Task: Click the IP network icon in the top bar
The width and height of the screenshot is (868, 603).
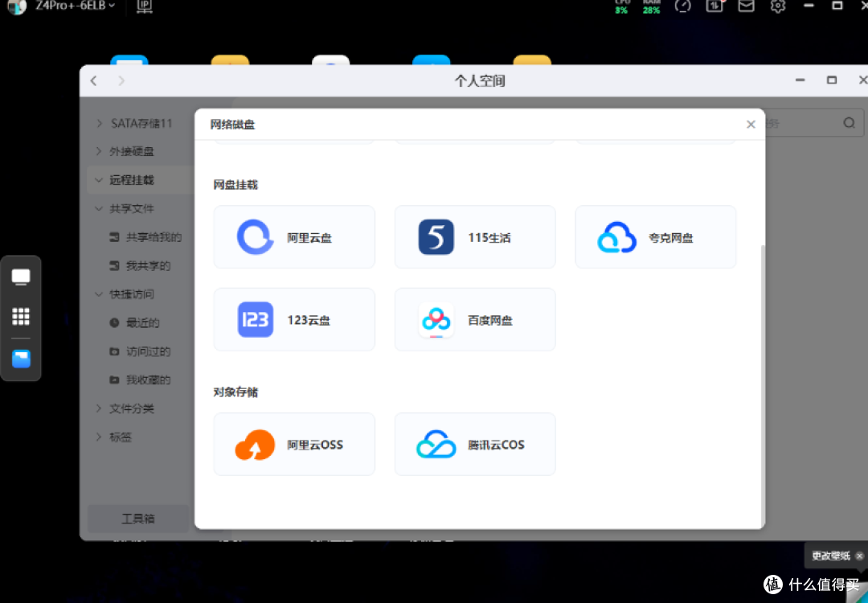Action: [x=145, y=6]
